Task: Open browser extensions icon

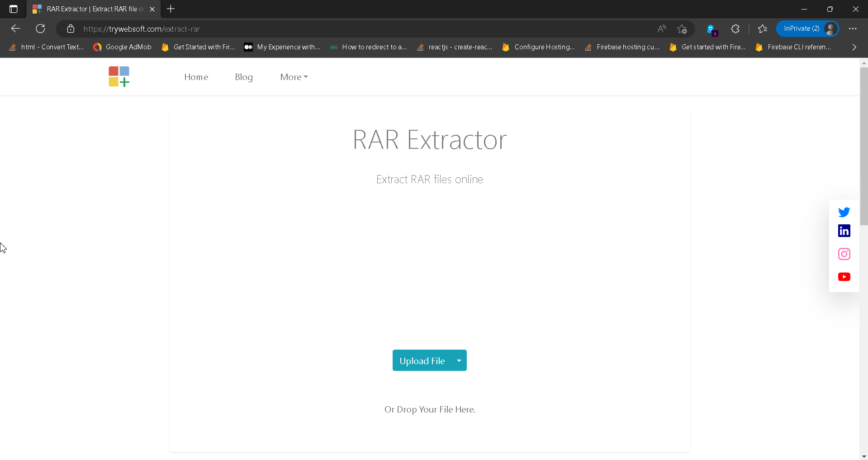Action: (735, 28)
